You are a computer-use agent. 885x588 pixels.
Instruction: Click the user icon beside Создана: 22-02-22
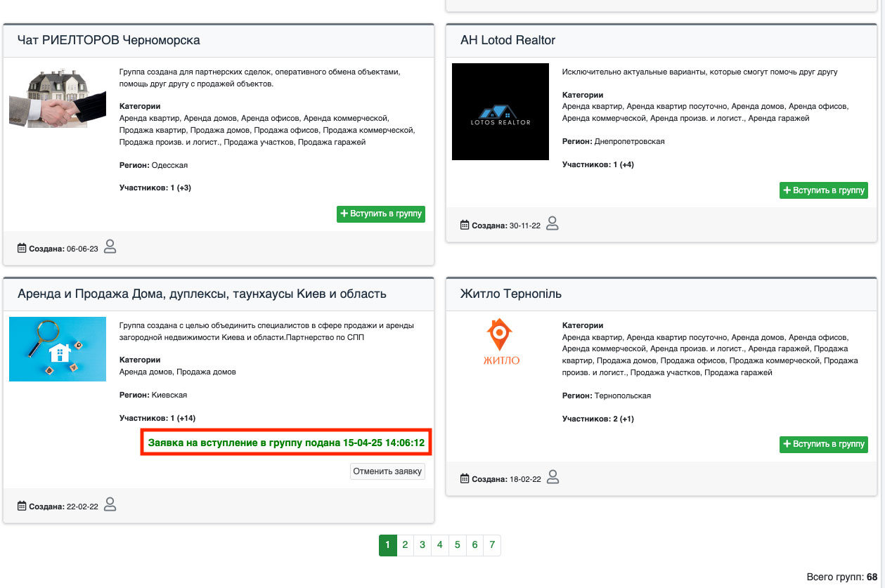(x=110, y=504)
